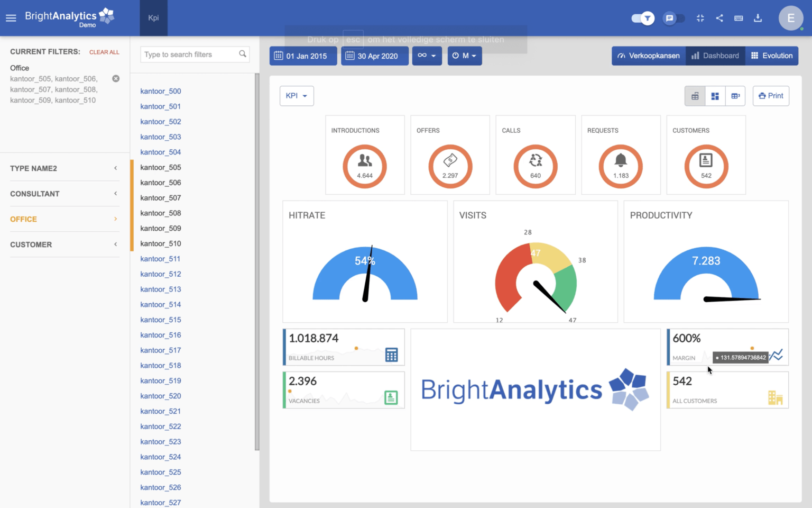This screenshot has height=508, width=812.
Task: Open the Verkoopkansen view
Action: [648, 56]
